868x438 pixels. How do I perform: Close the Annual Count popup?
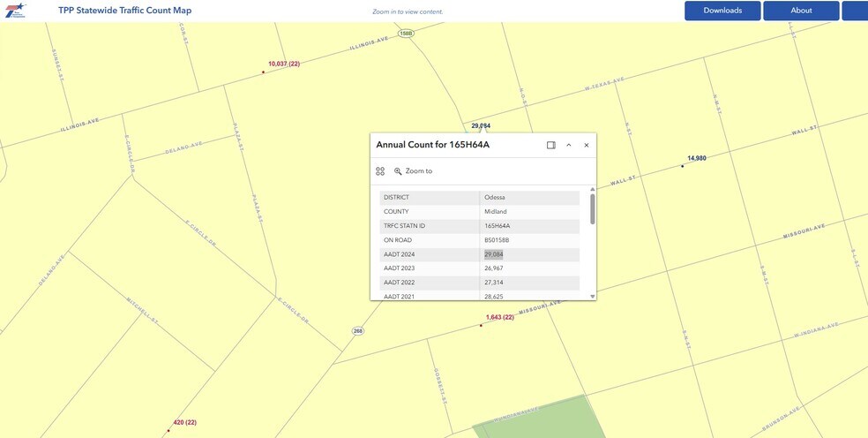point(587,145)
